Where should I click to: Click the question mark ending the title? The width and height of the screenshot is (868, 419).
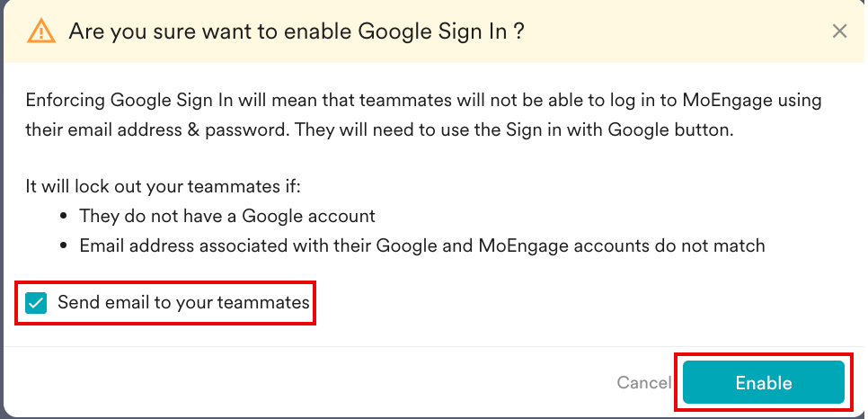(519, 31)
